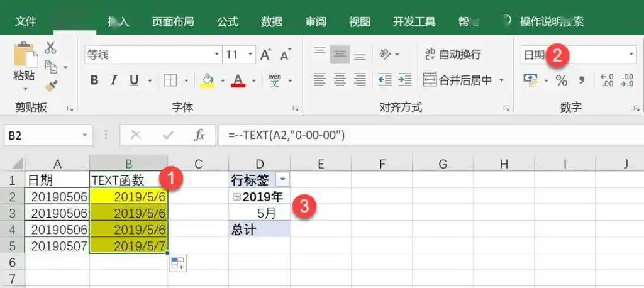Open borders dropdown arrow

click(x=186, y=80)
